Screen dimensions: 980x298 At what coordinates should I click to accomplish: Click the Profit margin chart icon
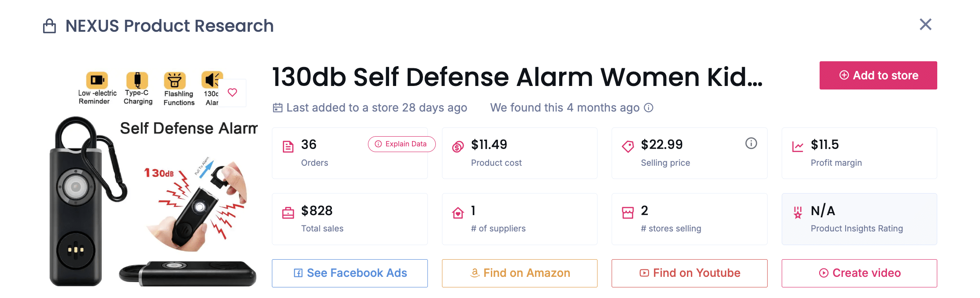pyautogui.click(x=798, y=146)
